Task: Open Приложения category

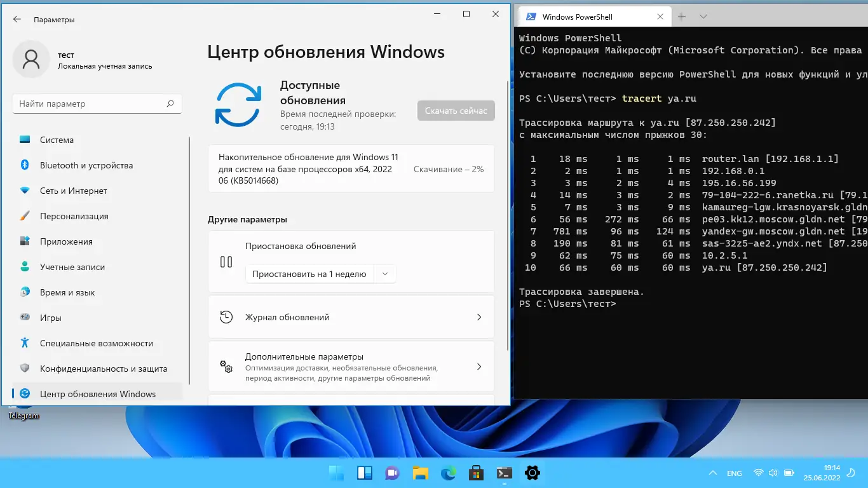Action: pos(97,241)
